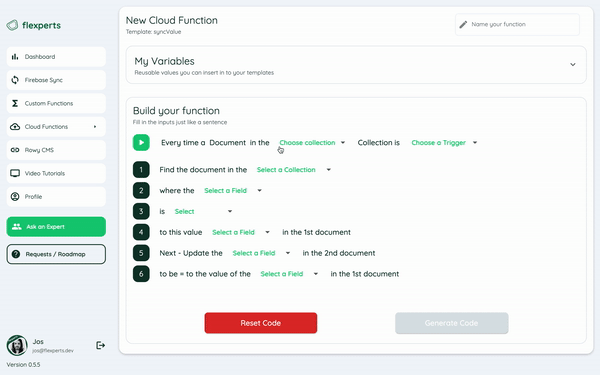Screen dimensions: 600x375
Task: Click the Build your function heading
Action: 176,111
